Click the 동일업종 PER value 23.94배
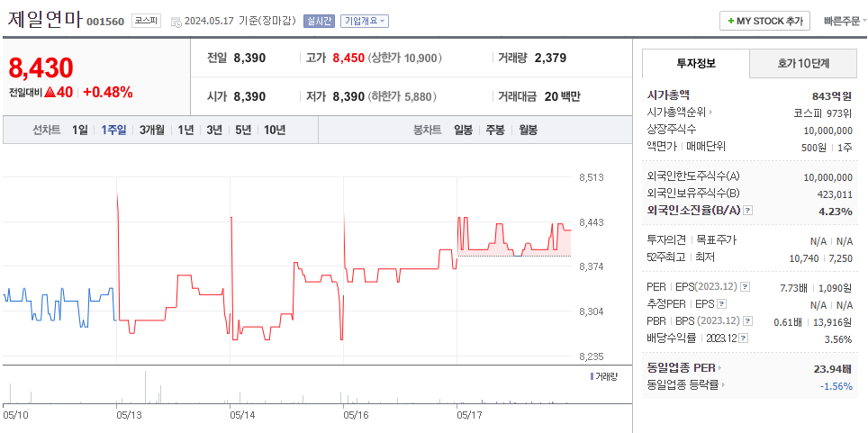 point(833,368)
